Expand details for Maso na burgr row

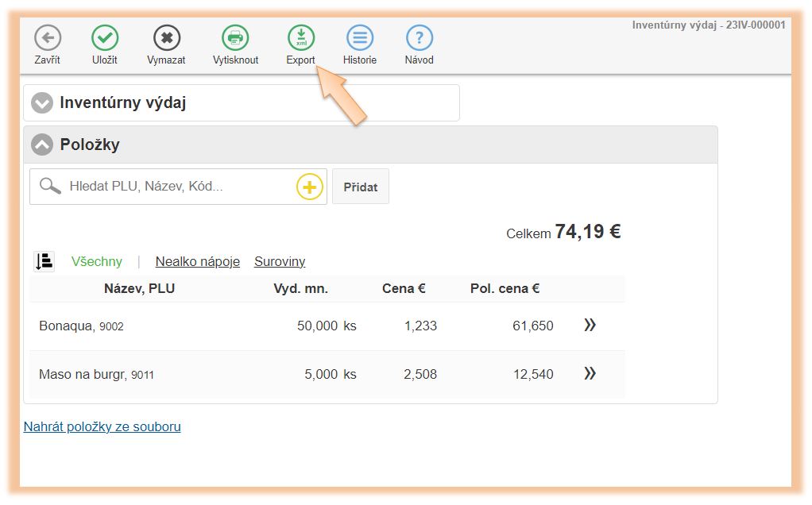pos(590,373)
